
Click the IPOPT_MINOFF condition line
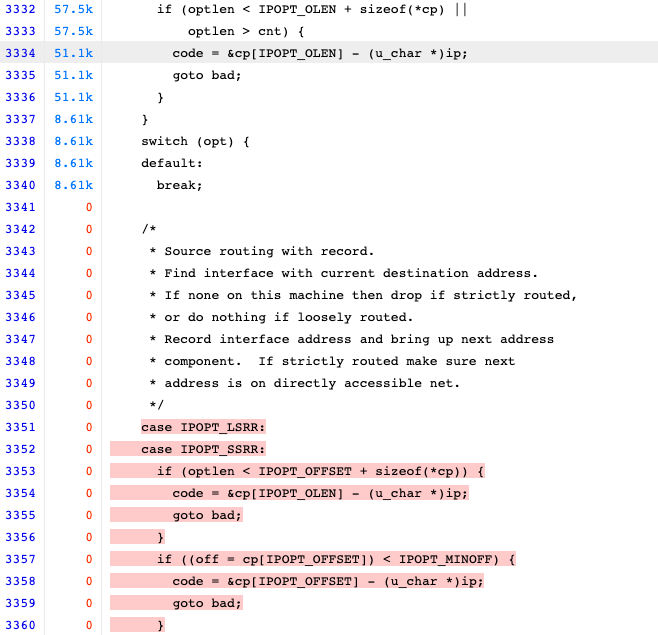[x=335, y=559]
